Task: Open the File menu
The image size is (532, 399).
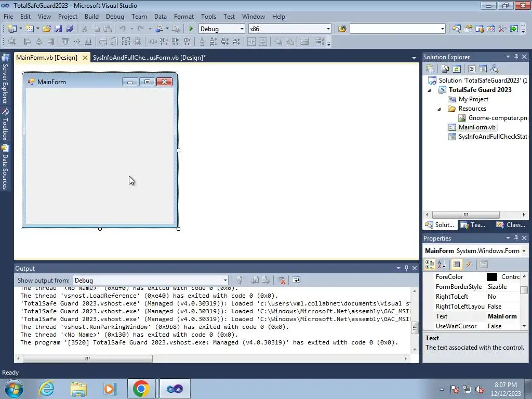Action: click(x=8, y=16)
